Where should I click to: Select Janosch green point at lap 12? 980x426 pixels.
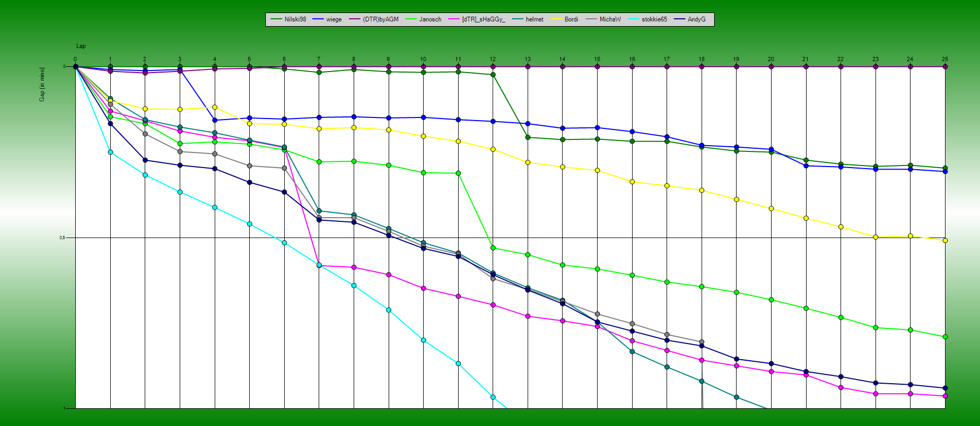pos(493,248)
